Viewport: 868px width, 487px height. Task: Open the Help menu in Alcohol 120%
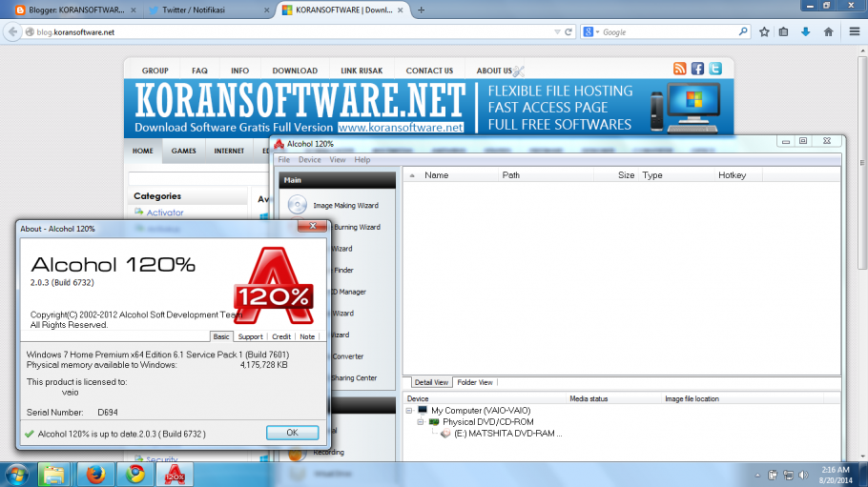point(362,159)
